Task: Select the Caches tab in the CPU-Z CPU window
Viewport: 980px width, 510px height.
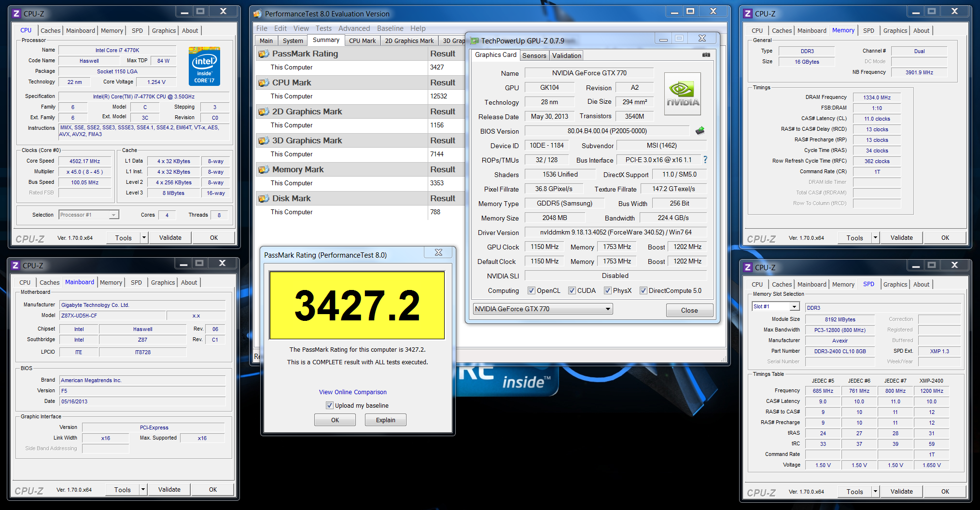Action: (51, 30)
